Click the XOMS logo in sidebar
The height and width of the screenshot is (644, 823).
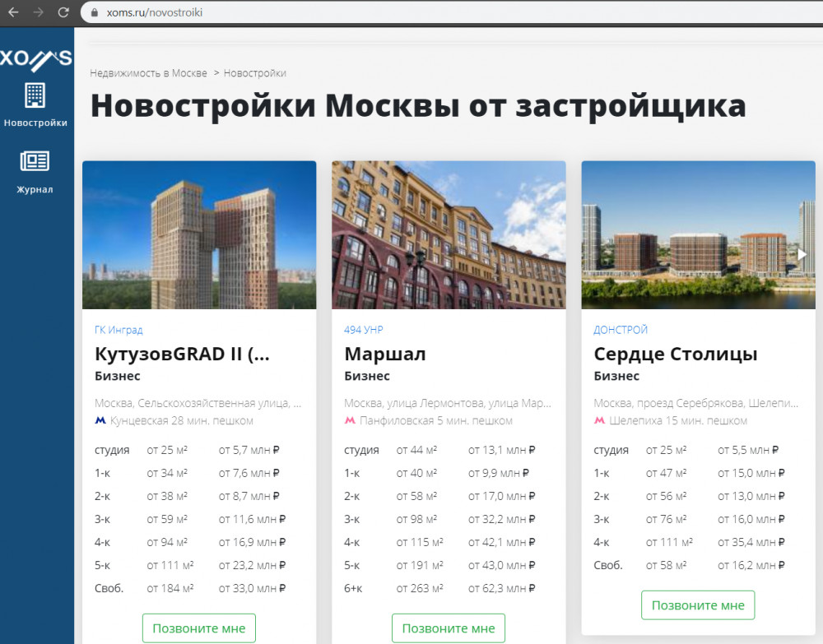click(x=35, y=58)
